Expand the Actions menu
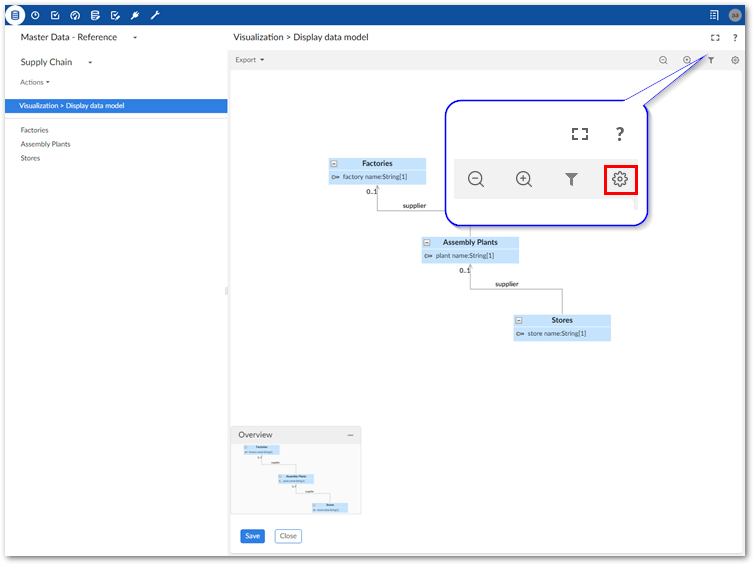The height and width of the screenshot is (565, 754). coord(35,82)
